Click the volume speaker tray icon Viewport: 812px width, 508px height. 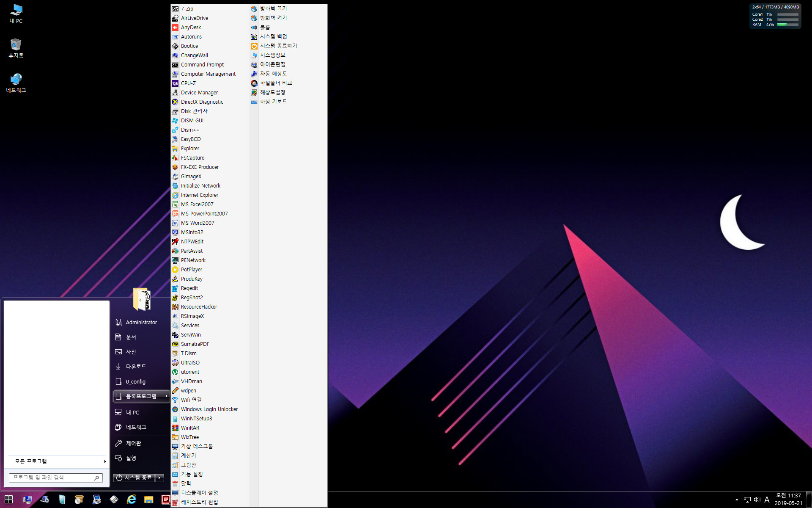[x=757, y=500]
